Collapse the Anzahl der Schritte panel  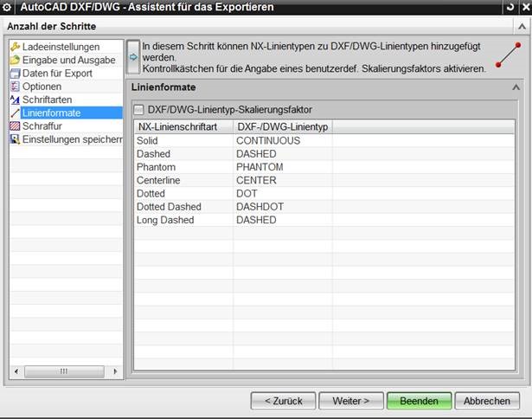pyautogui.click(x=521, y=26)
